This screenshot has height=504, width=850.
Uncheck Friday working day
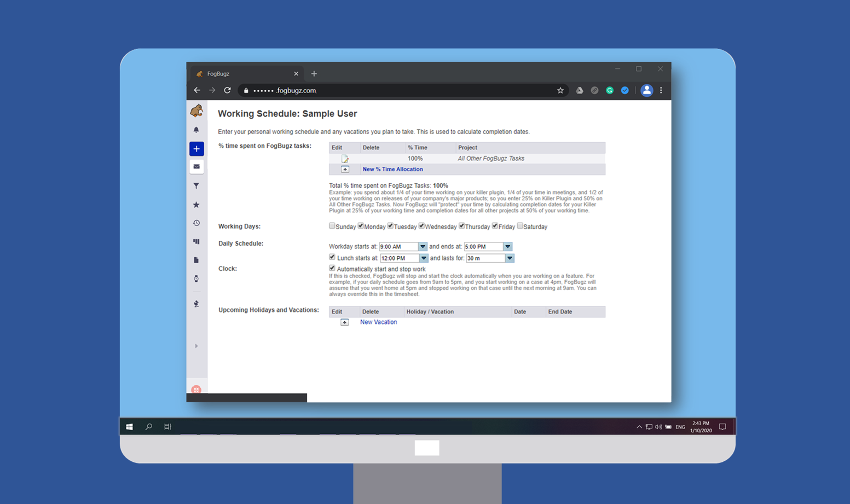pos(495,226)
